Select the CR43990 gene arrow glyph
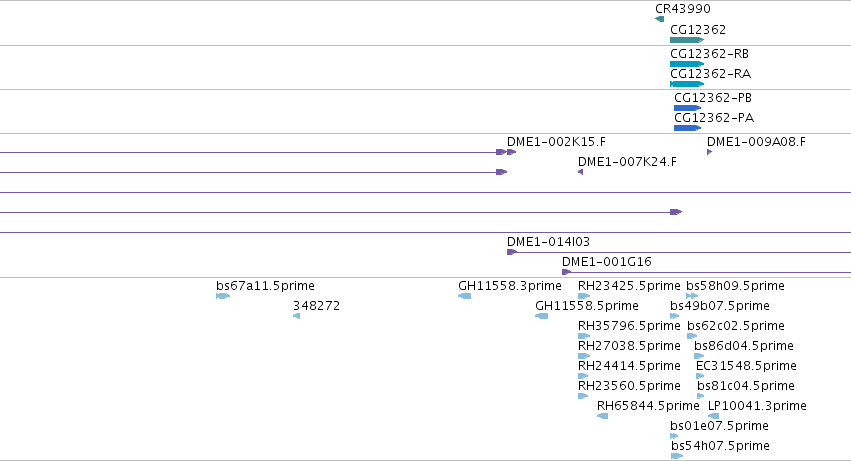851x461 pixels. tap(659, 19)
